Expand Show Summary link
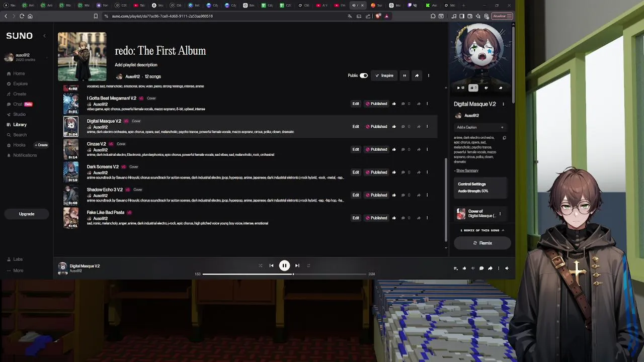 point(466,170)
